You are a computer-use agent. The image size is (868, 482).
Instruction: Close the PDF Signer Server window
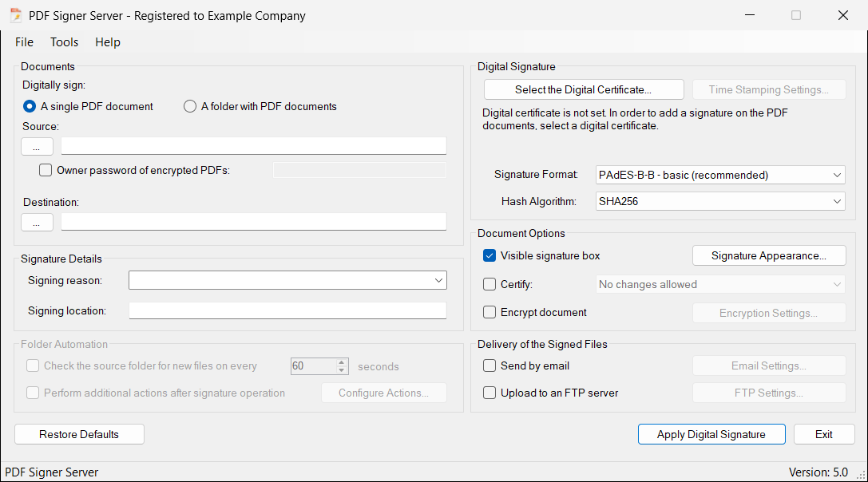(x=843, y=15)
